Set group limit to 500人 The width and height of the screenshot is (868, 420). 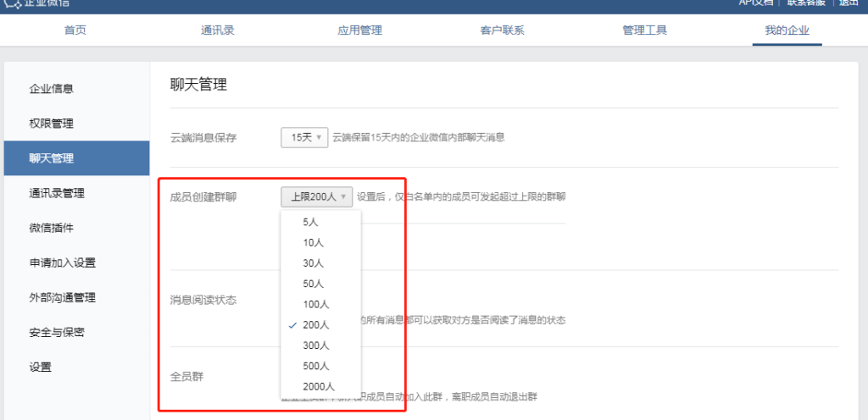click(315, 366)
